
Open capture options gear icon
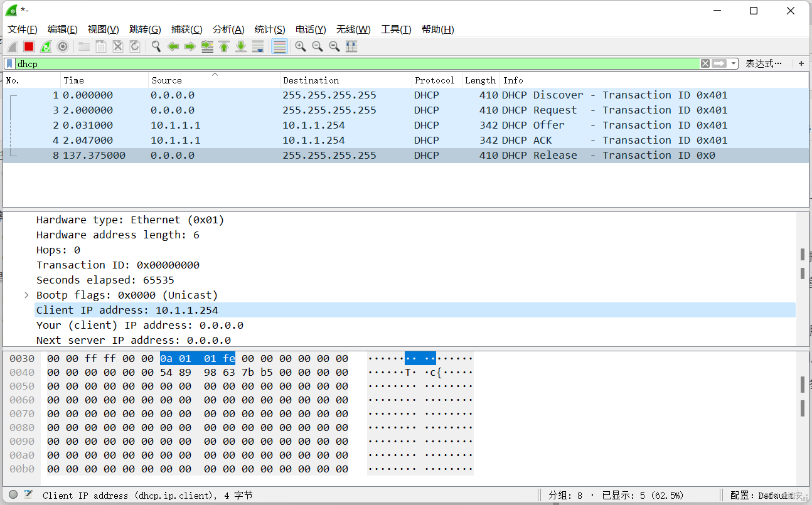pos(63,46)
